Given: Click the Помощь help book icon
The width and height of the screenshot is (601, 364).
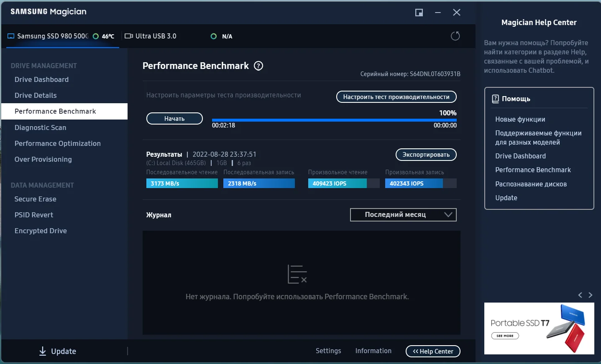Looking at the screenshot, I should click(495, 99).
